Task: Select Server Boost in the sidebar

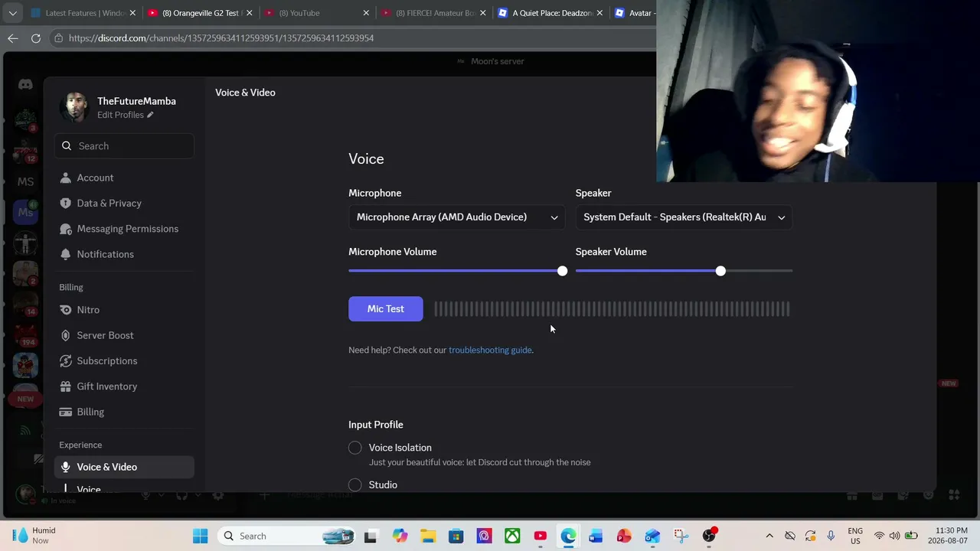Action: coord(124,335)
